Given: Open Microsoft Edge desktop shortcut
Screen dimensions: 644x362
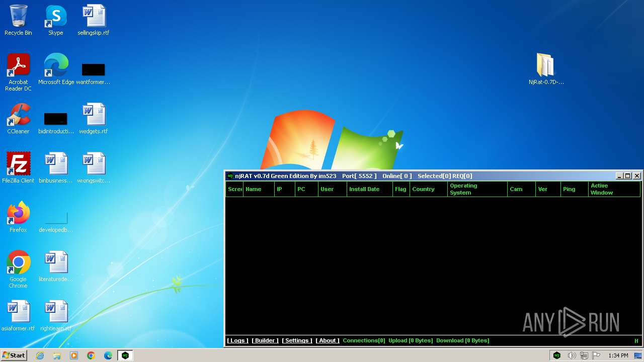Looking at the screenshot, I should coord(56,69).
